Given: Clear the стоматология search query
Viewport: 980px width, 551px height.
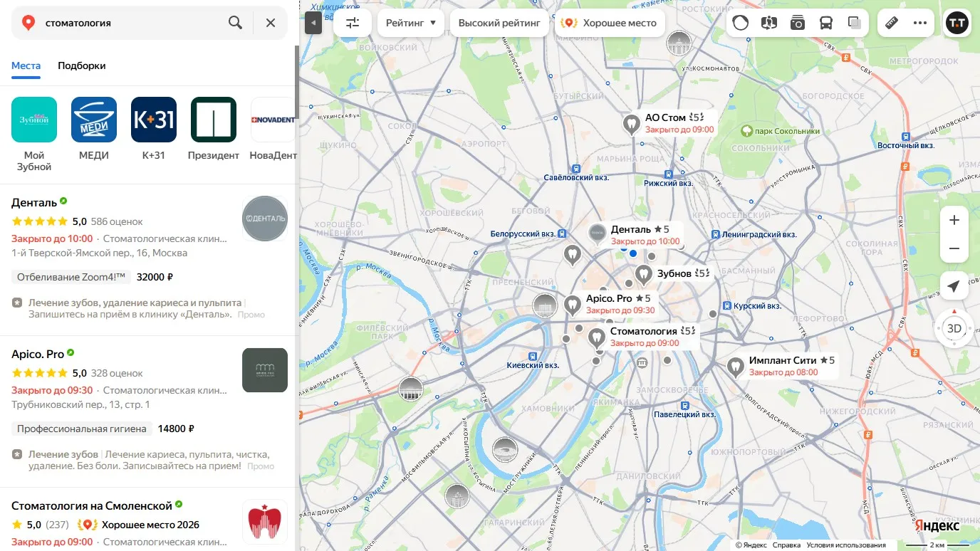Looking at the screenshot, I should (271, 23).
